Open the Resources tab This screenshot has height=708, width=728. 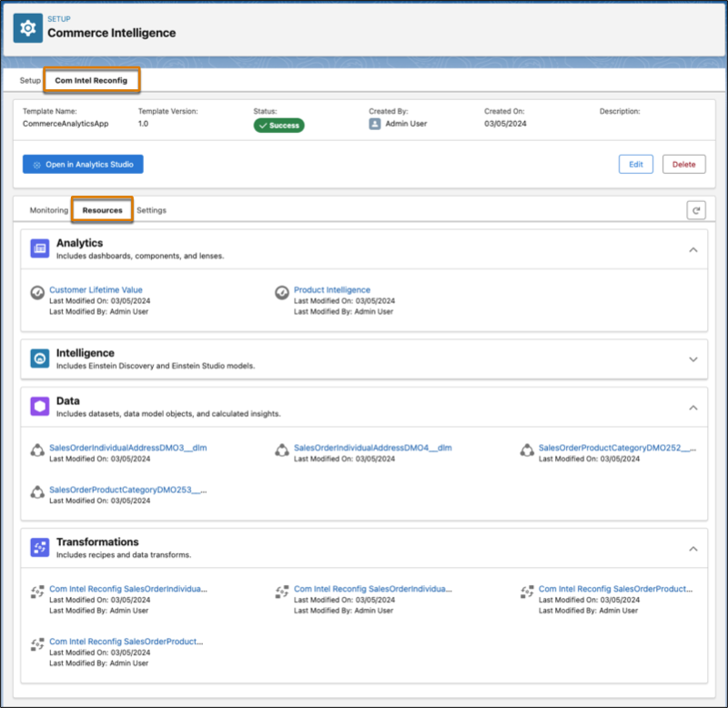pos(103,210)
